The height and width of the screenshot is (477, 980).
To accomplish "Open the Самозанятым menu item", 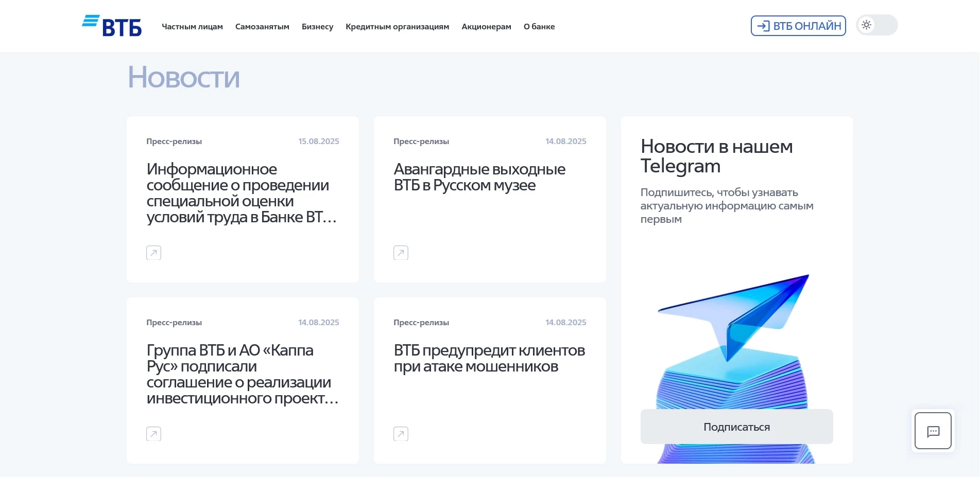I will pyautogui.click(x=262, y=26).
